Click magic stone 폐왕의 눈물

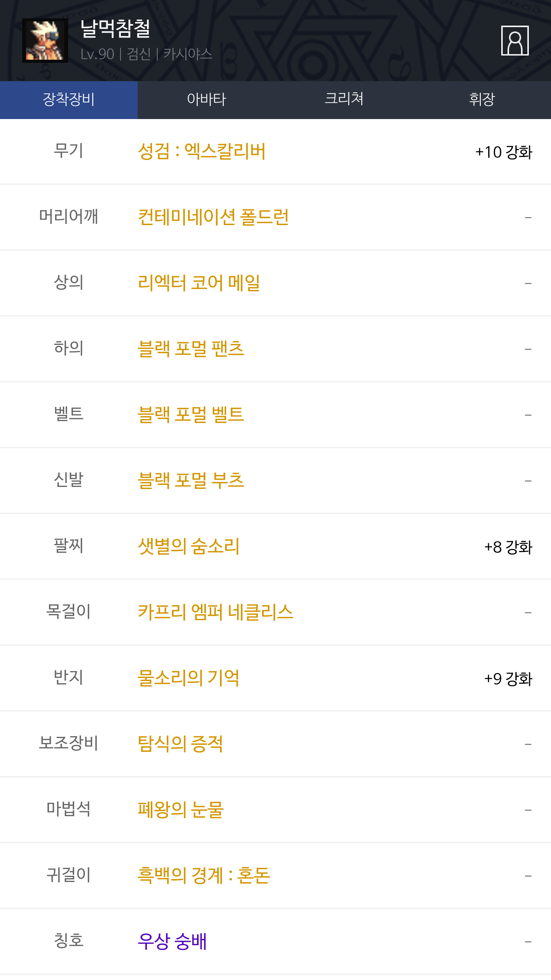(x=181, y=810)
